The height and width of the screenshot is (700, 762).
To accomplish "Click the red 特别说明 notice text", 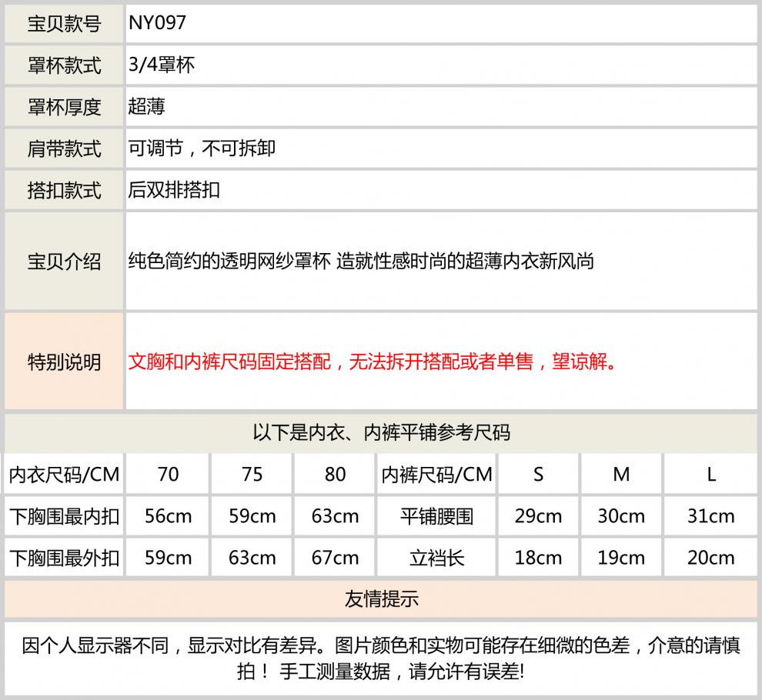I will tap(373, 362).
